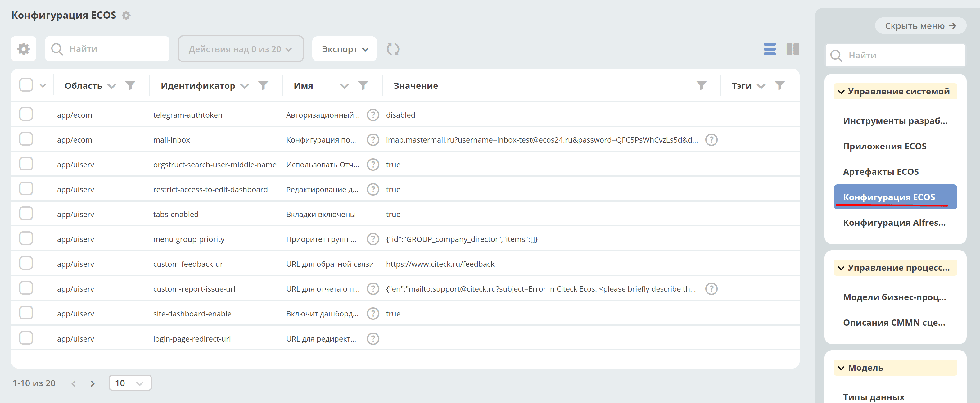The height and width of the screenshot is (403, 980).
Task: Filter the Тэги column
Action: 780,85
